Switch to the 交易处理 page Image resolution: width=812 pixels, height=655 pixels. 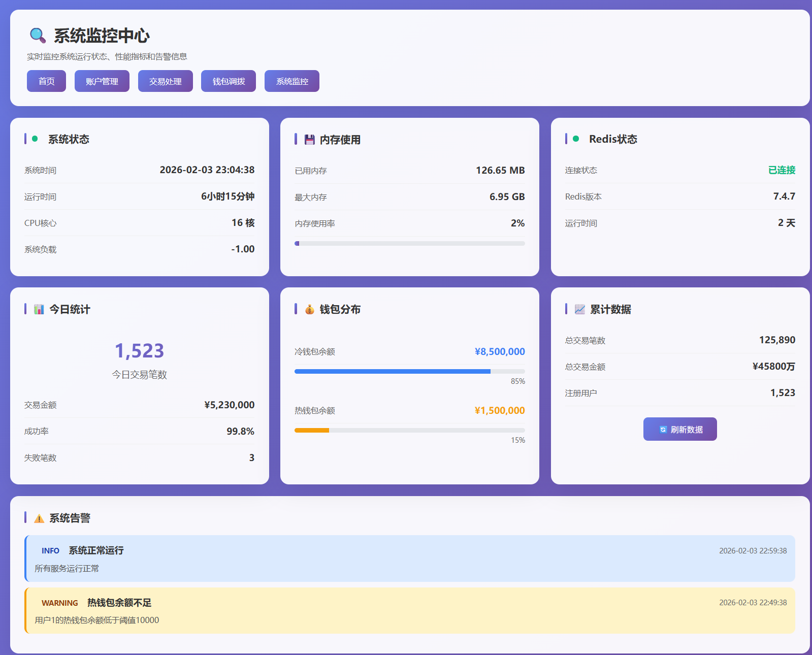click(166, 81)
